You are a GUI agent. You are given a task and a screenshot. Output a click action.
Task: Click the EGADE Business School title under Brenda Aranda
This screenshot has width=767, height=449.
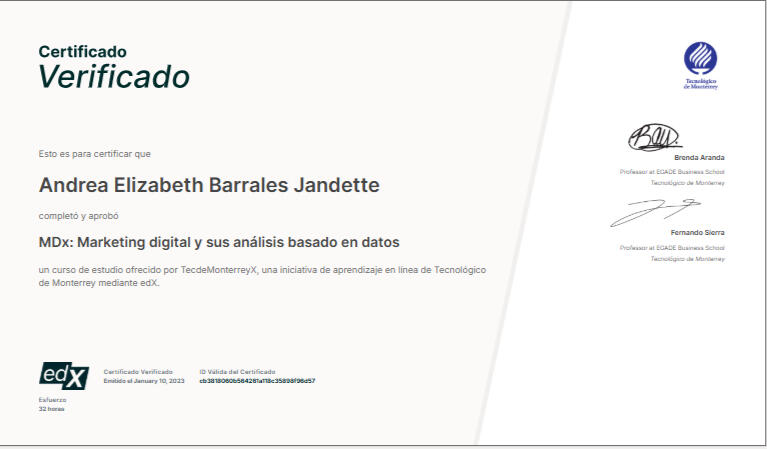[672, 172]
